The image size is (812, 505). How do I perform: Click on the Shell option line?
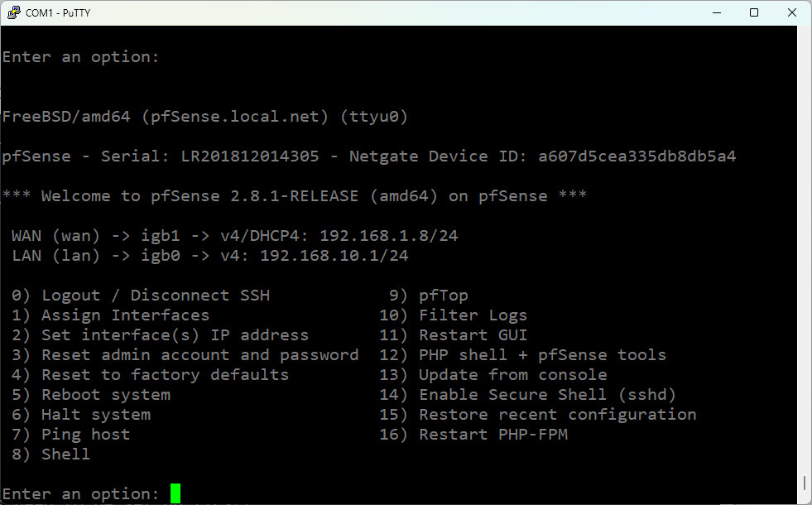[65, 454]
